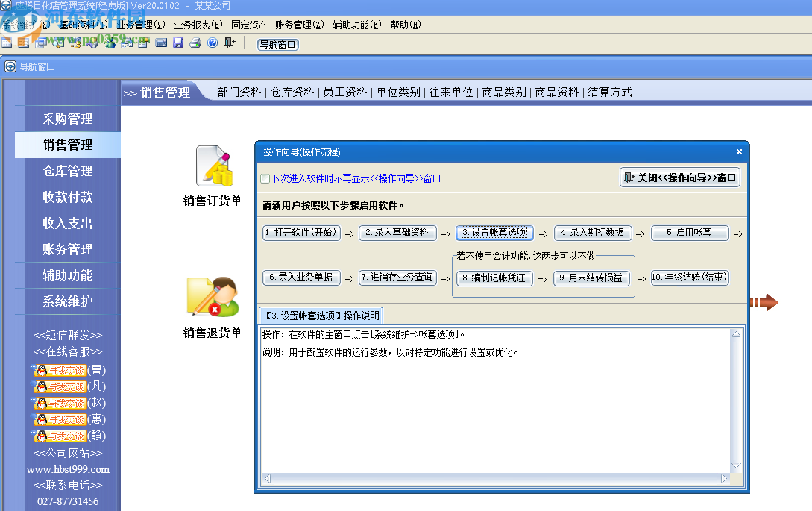
Task: Select sidebar 账务管理 item
Action: [67, 249]
